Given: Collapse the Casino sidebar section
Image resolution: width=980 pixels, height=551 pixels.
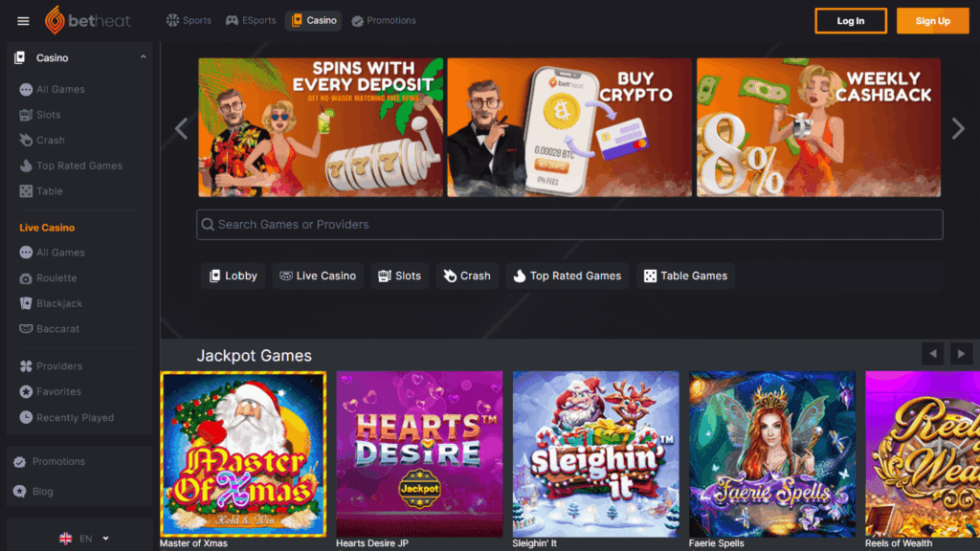Looking at the screenshot, I should point(144,57).
